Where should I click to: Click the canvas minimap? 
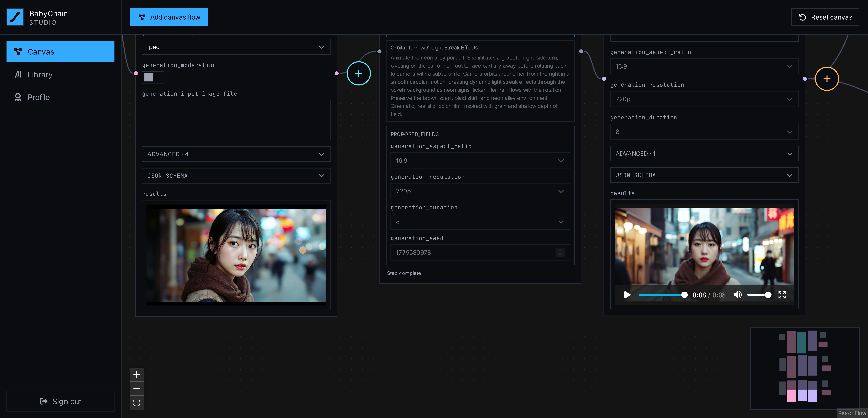click(805, 369)
